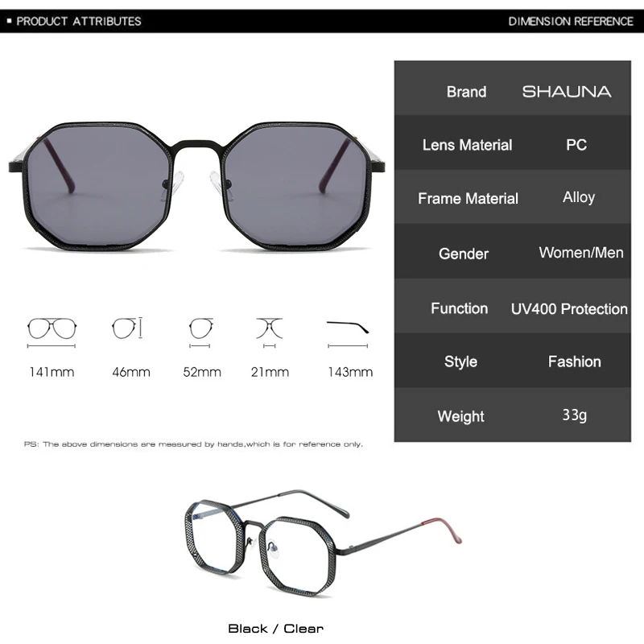
Task: Click the Weight 33g value
Action: [574, 415]
